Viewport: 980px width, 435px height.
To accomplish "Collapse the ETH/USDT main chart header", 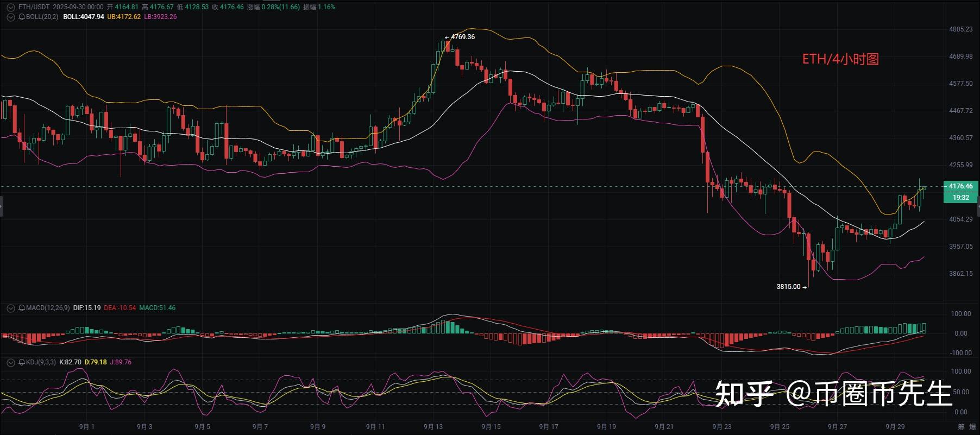I will (10, 7).
